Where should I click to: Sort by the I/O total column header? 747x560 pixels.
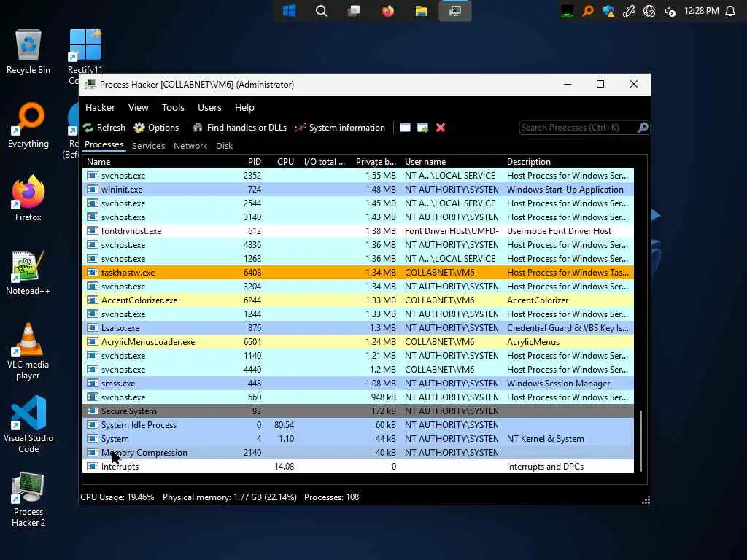click(324, 162)
